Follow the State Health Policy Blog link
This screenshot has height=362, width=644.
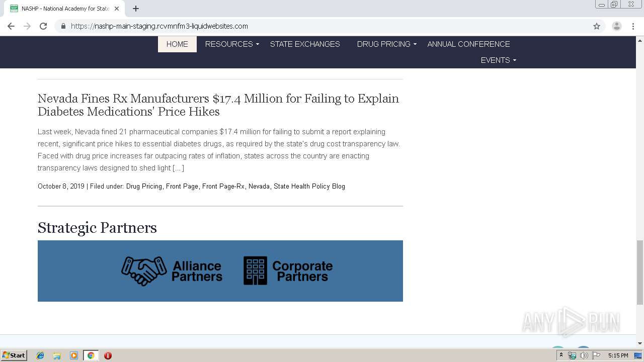(309, 186)
